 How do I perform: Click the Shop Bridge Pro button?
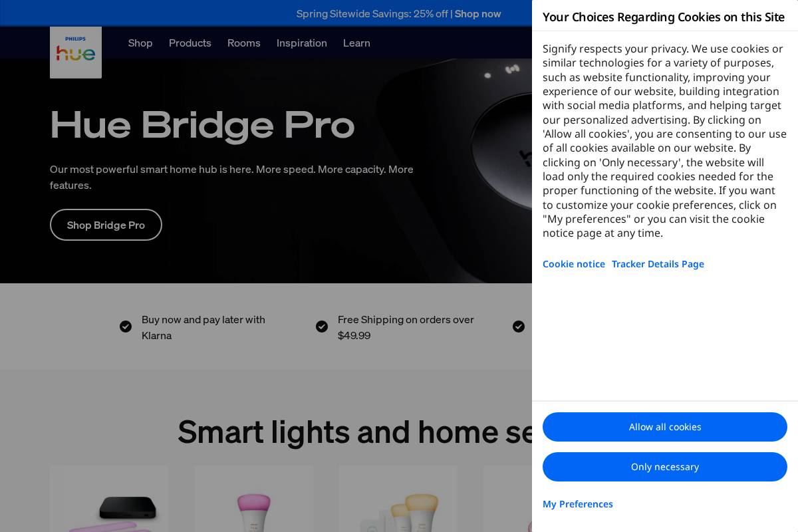click(106, 225)
